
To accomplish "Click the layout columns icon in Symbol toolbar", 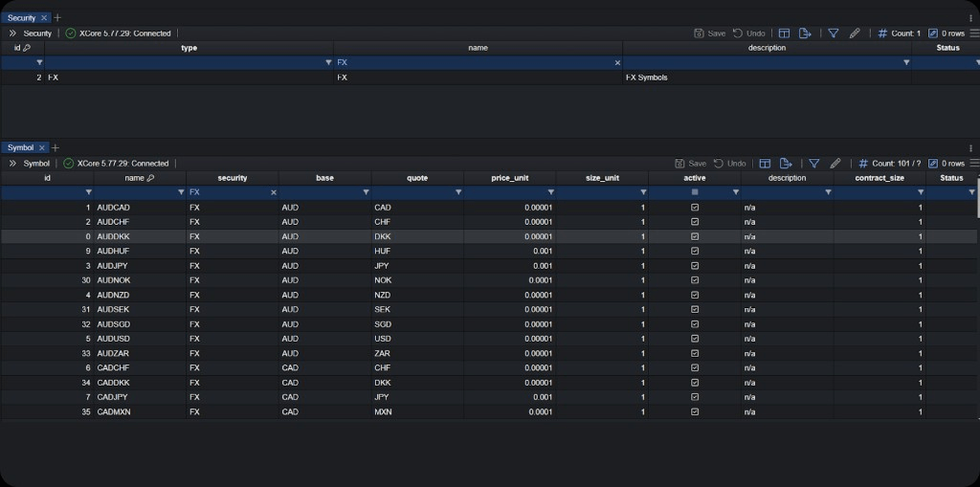I will [x=765, y=164].
